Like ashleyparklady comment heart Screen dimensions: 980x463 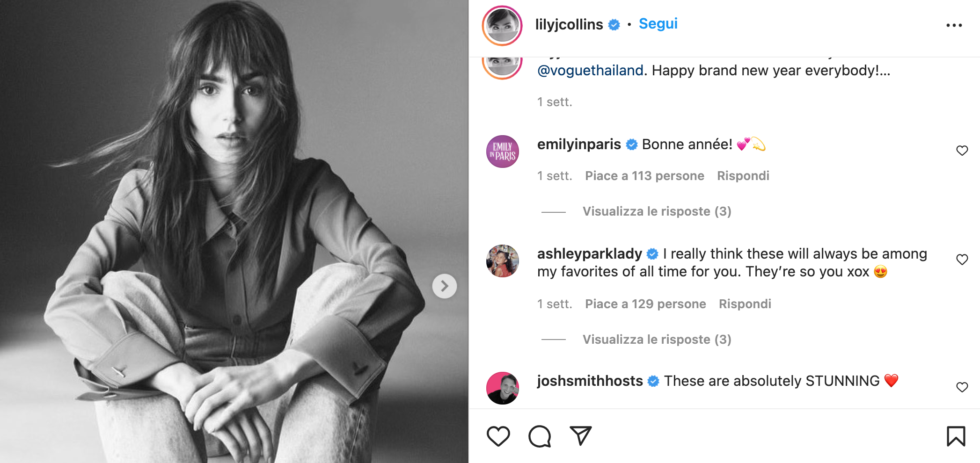tap(962, 260)
